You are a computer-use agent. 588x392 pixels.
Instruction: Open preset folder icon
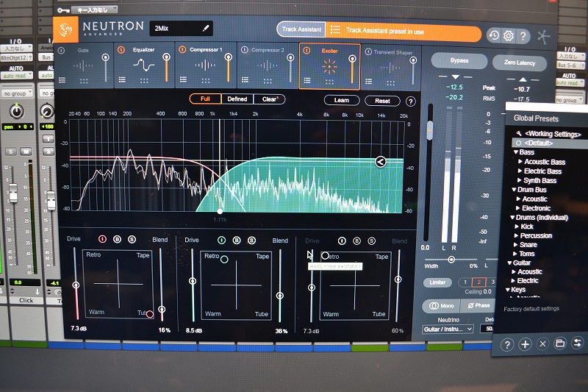pyautogui.click(x=560, y=343)
